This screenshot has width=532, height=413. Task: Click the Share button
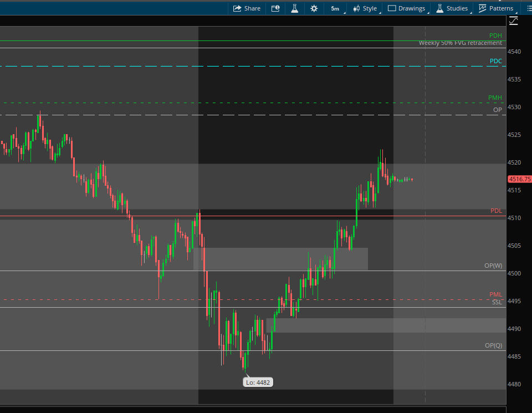pos(247,8)
